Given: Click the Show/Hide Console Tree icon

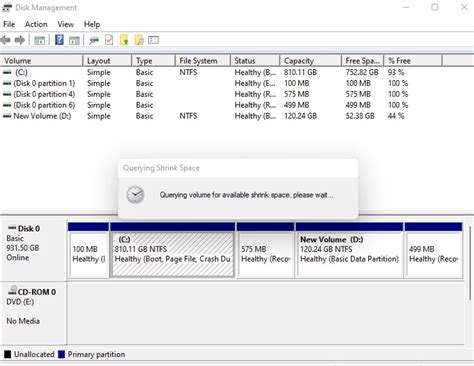Looking at the screenshot, I should pos(39,41).
